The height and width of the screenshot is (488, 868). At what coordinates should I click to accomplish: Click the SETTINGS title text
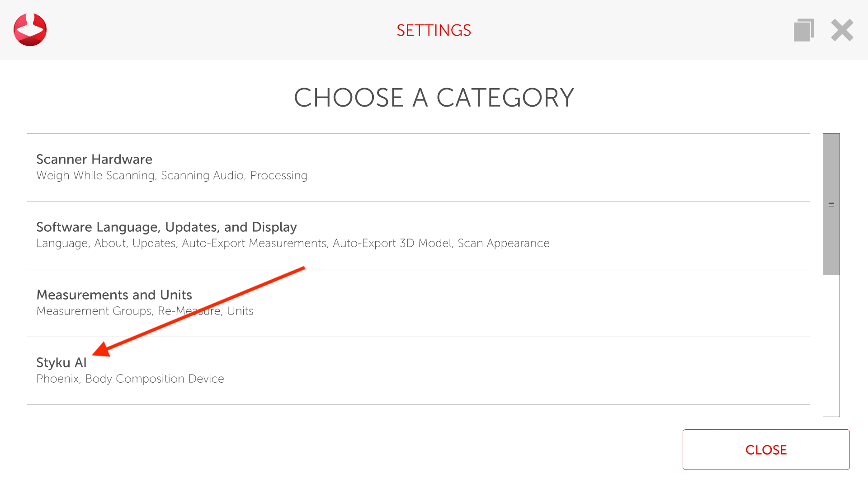(434, 30)
